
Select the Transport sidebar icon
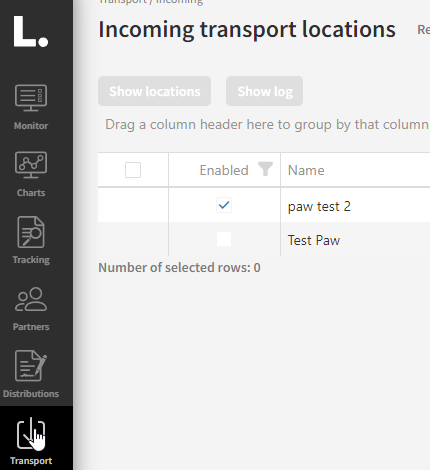click(x=31, y=433)
